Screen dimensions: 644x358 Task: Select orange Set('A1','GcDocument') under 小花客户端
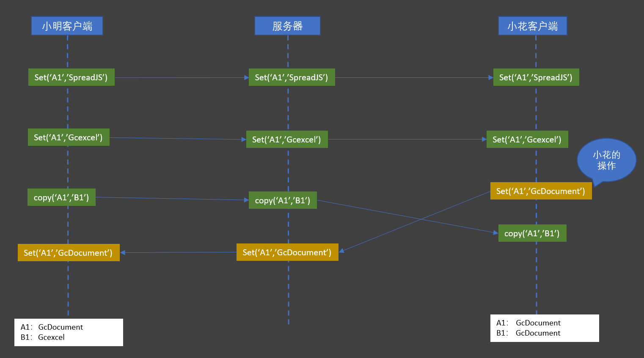[541, 191]
